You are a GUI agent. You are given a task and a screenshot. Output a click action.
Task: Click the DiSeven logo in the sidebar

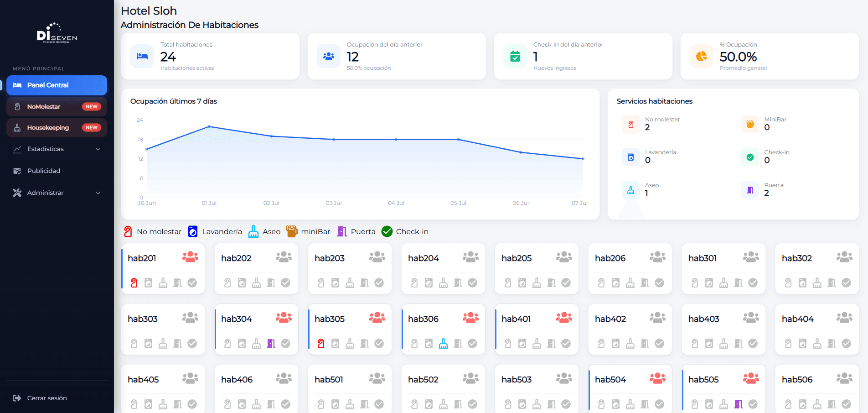point(57,33)
